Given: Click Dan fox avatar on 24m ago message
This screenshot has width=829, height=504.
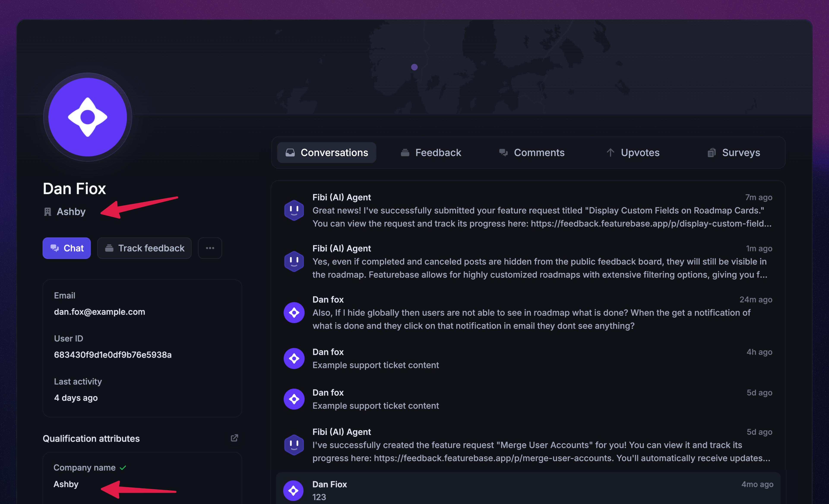Looking at the screenshot, I should tap(294, 312).
